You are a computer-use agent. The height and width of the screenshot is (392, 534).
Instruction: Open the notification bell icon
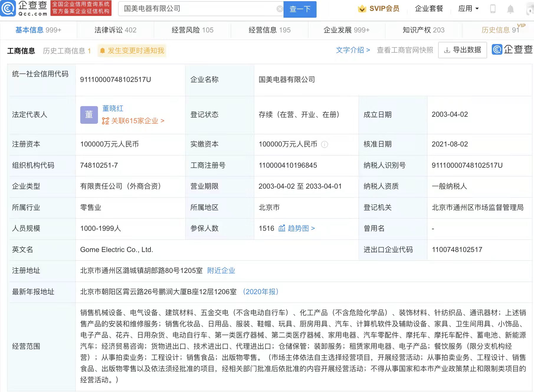(x=510, y=9)
